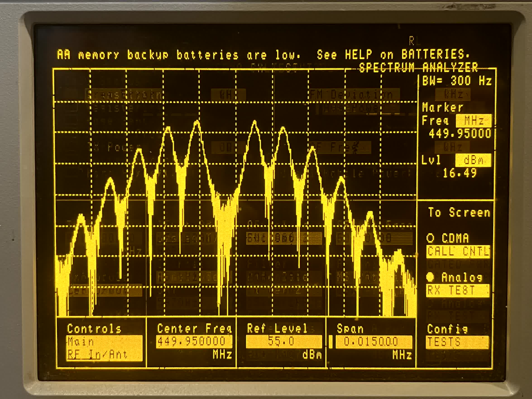Select the Center Freq 449.950000 field
Image resolution: width=532 pixels, height=399 pixels.
point(194,342)
